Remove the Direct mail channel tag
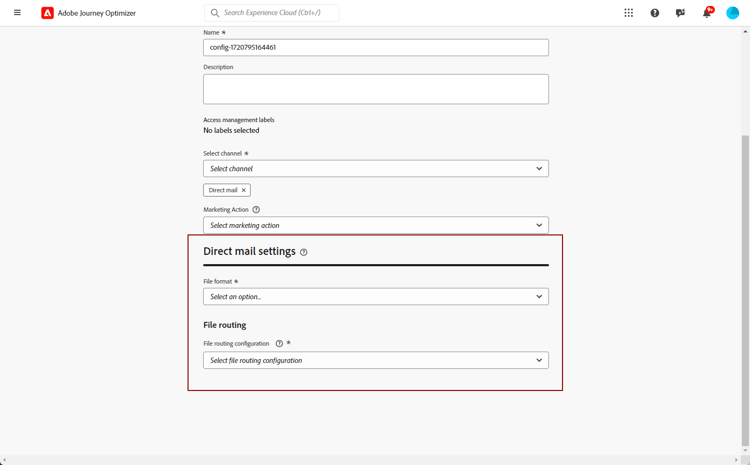 [243, 190]
